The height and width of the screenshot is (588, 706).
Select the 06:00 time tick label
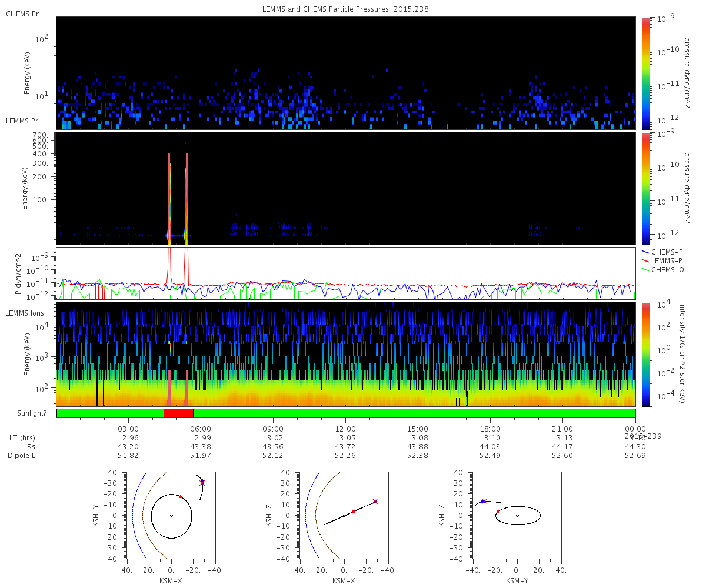point(201,429)
